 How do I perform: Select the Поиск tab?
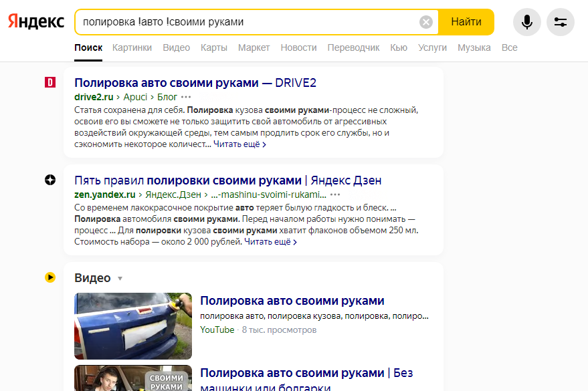(x=88, y=47)
